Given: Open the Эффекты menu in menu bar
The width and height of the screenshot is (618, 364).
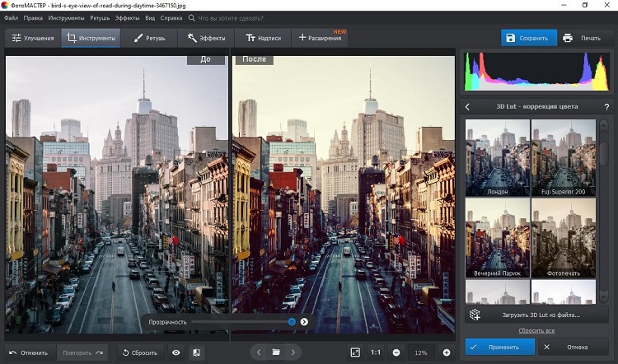Looking at the screenshot, I should 127,17.
